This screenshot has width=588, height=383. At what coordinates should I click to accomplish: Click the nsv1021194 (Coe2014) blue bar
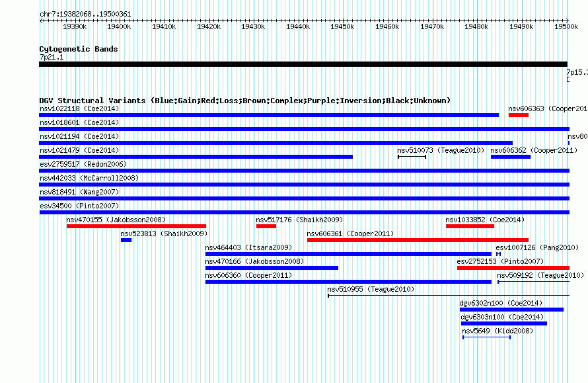click(x=276, y=143)
